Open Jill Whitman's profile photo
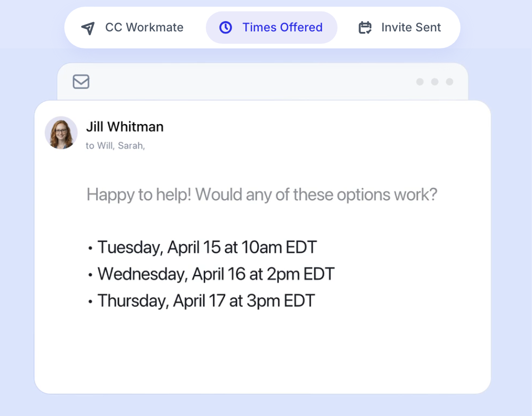 point(61,133)
